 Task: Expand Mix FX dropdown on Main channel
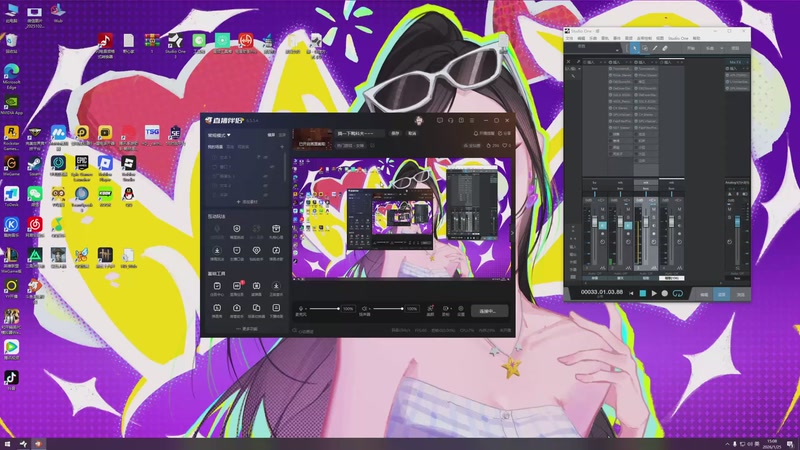click(747, 62)
